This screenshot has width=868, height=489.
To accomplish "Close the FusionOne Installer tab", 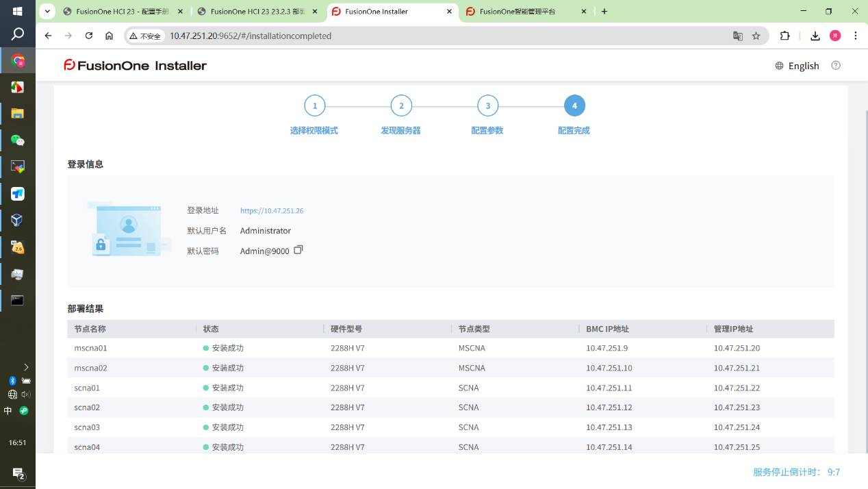I will [450, 12].
